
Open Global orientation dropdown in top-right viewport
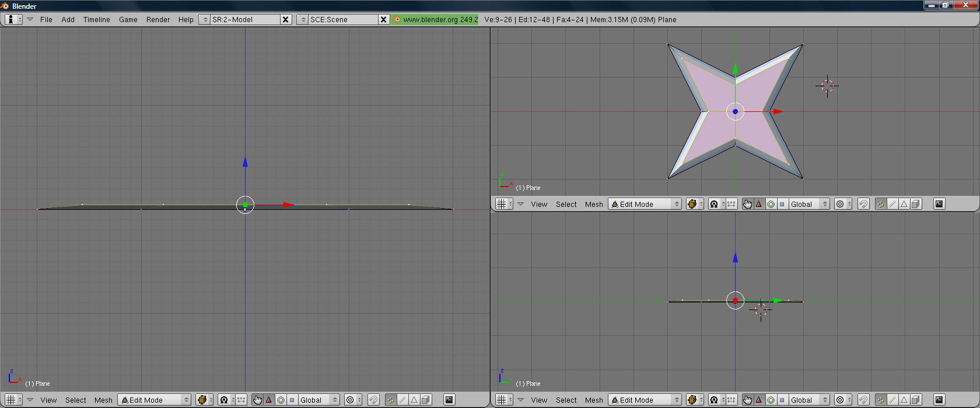(810, 204)
